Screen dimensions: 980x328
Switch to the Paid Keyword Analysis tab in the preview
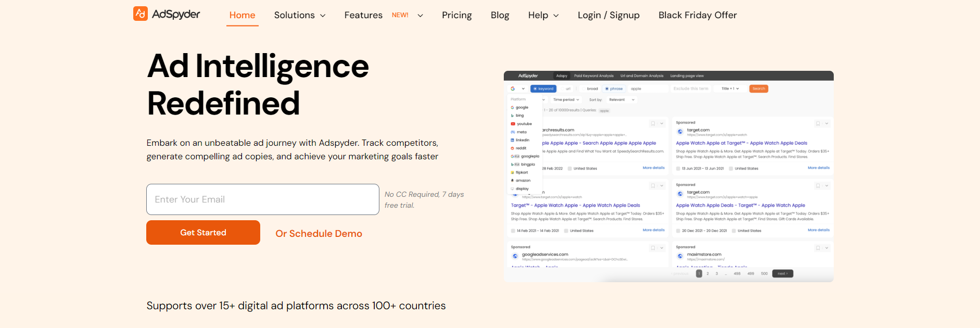(x=594, y=76)
